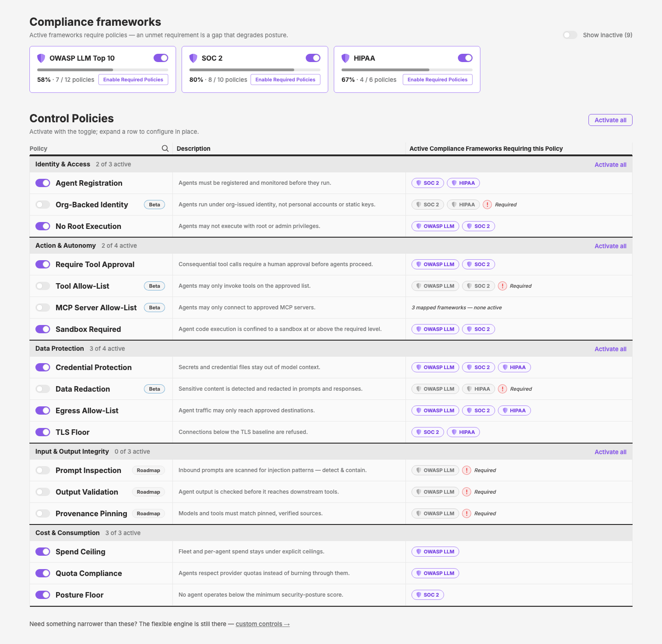Screen dimensions: 662x644
Task: Toggle the Show inactive (9) switch
Action: (x=570, y=35)
